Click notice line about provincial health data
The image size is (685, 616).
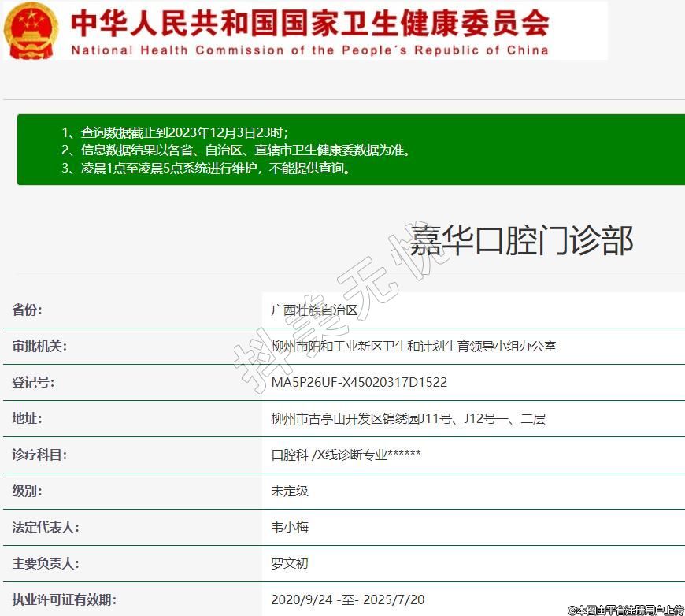coord(235,150)
